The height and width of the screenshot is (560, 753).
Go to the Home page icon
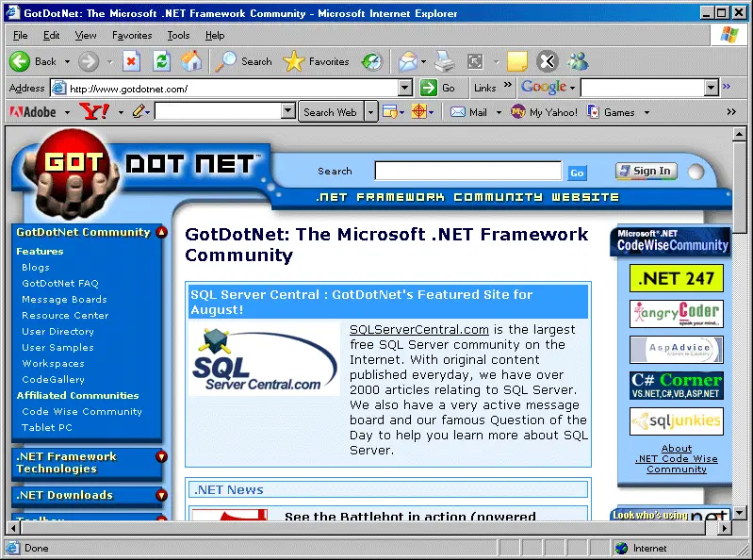[x=191, y=61]
